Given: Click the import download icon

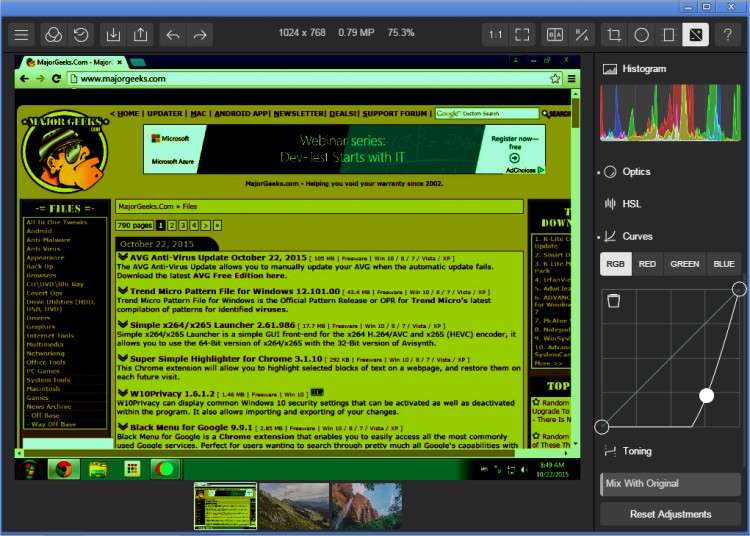Looking at the screenshot, I should click(x=113, y=34).
